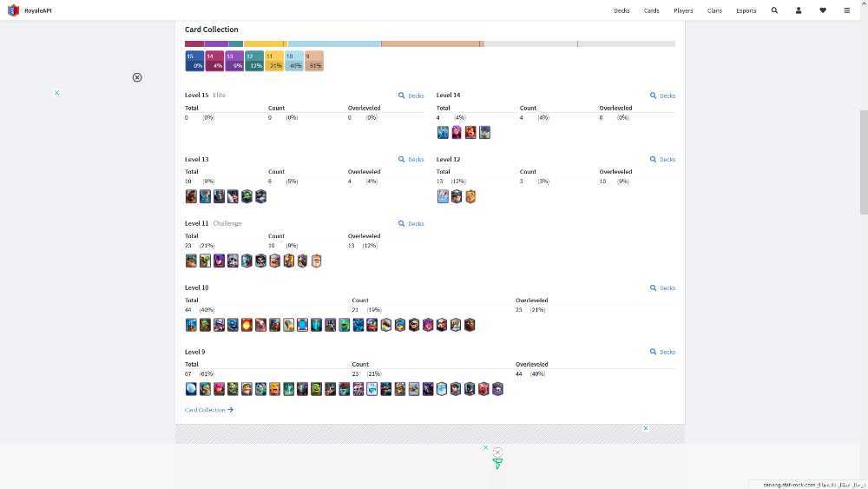Click the page vertical scrollbar thumb
The width and height of the screenshot is (868, 489).
tap(864, 162)
